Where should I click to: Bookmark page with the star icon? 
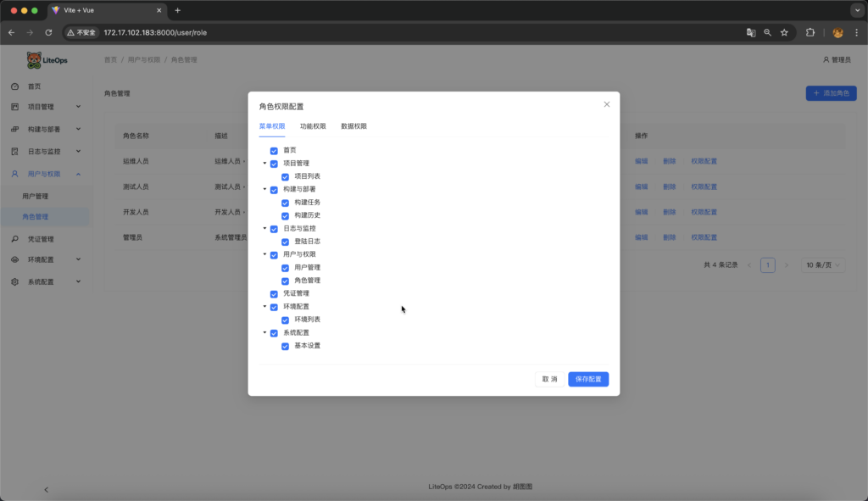point(784,32)
